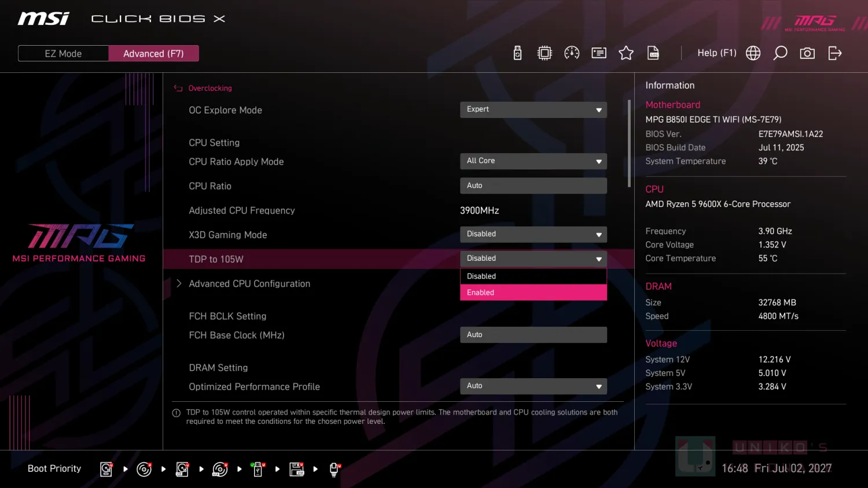Viewport: 868px width, 488px height.
Task: Select the X3D Gaming Mode label
Action: (x=227, y=235)
